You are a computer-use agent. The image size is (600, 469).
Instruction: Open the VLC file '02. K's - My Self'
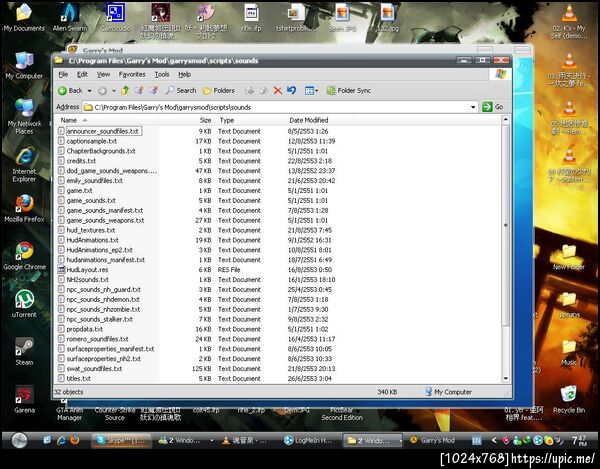(569, 21)
